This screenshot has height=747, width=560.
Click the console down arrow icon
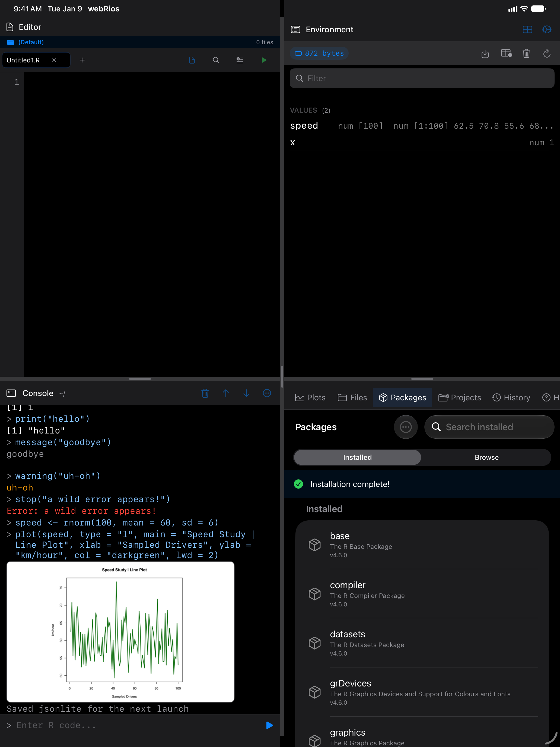tap(246, 393)
